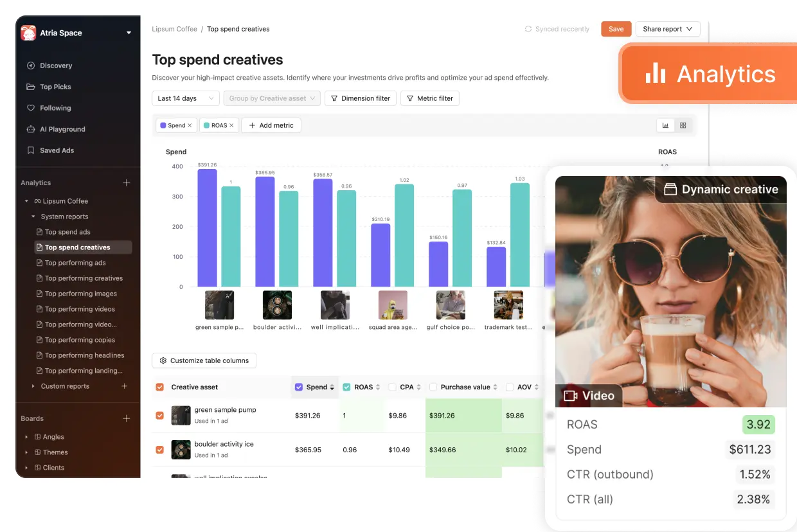Open the Last 14 days dropdown
Screen dimensions: 797x532
(x=186, y=98)
